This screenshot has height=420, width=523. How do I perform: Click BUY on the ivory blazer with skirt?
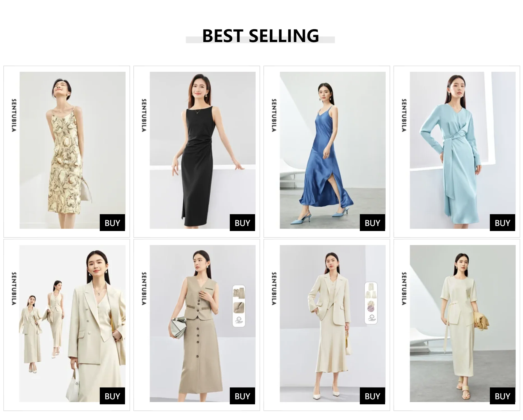pyautogui.click(x=372, y=396)
